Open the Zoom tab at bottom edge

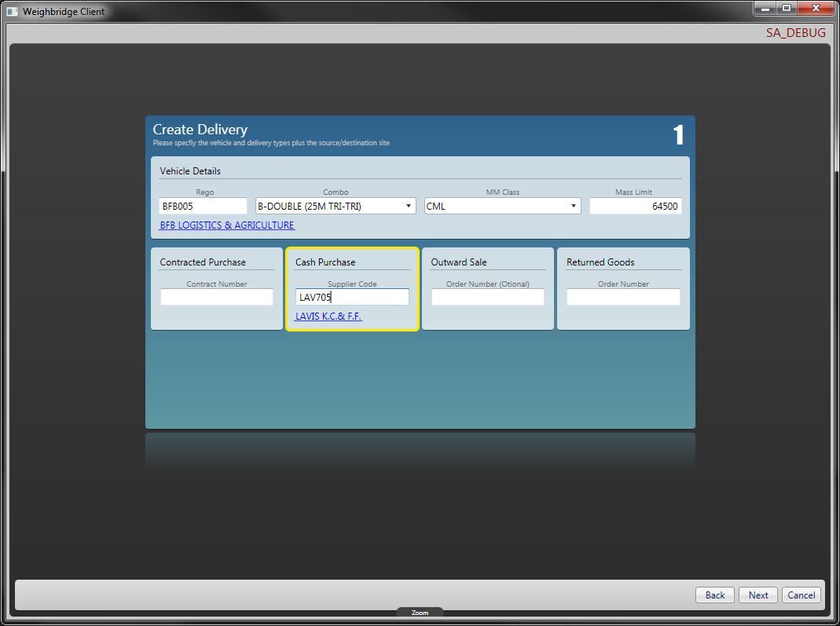[420, 613]
